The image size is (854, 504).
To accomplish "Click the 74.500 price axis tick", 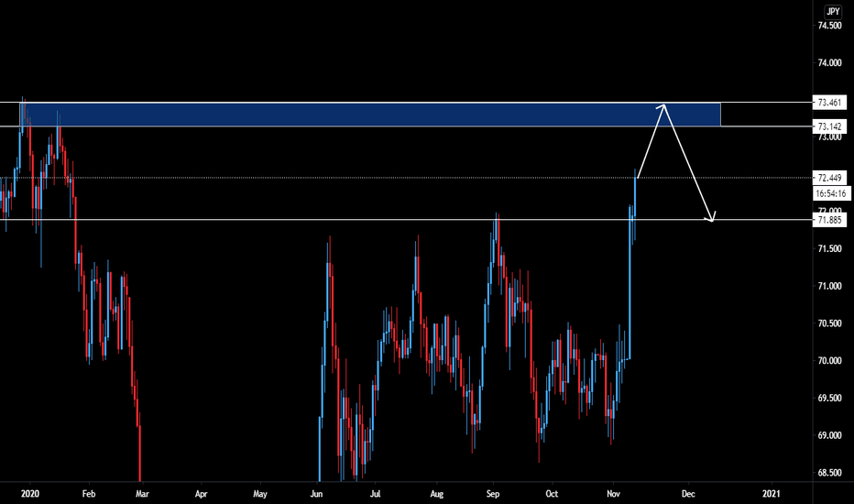I will (829, 26).
